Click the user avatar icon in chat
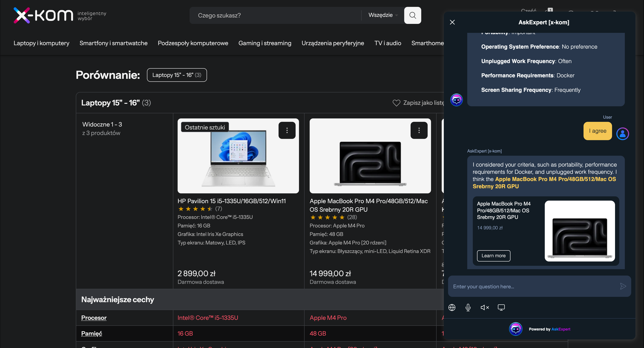 [623, 134]
